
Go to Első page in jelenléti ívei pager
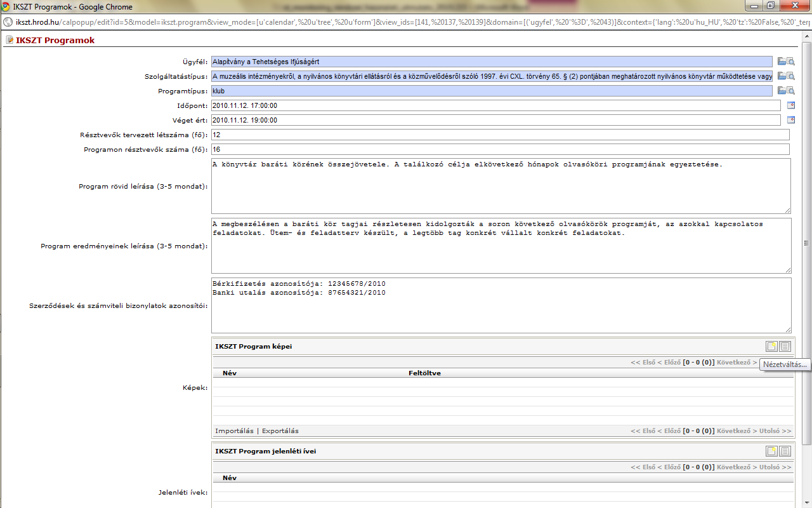643,467
